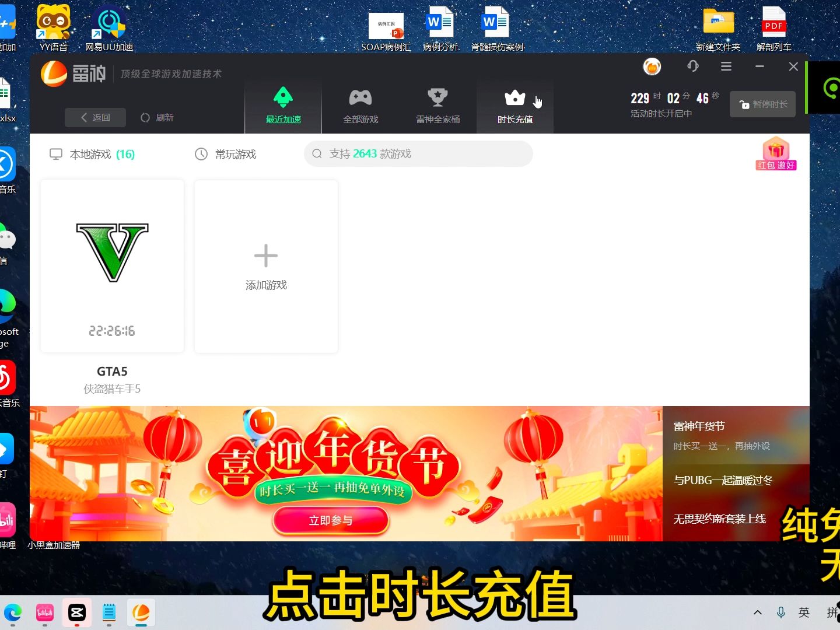Viewport: 840px width, 630px height.
Task: Select 常玩游戏 filter
Action: click(226, 154)
